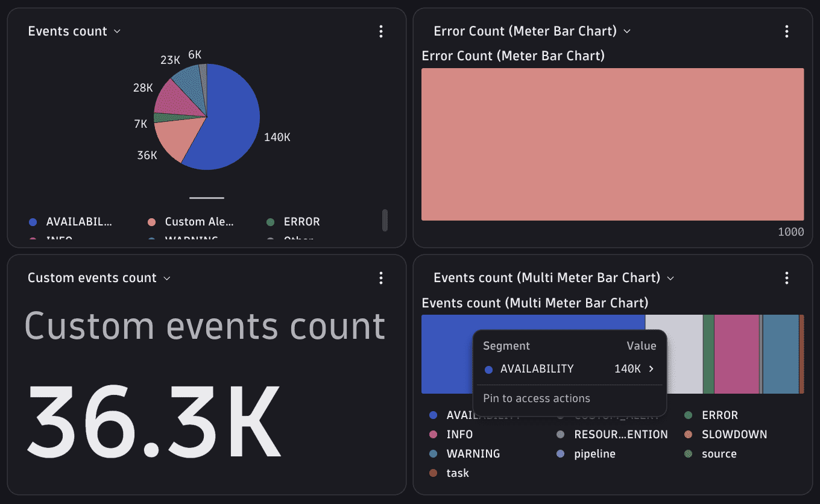Toggle AVAILABIL... legend item in pie chart
The height and width of the screenshot is (504, 820).
71,222
